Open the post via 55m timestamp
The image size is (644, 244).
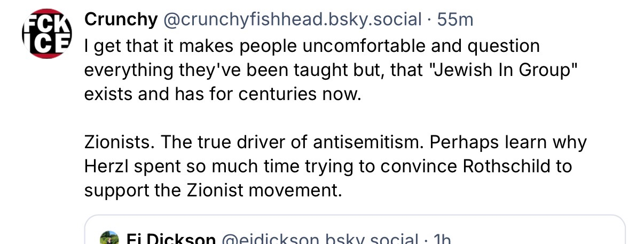[x=455, y=20]
